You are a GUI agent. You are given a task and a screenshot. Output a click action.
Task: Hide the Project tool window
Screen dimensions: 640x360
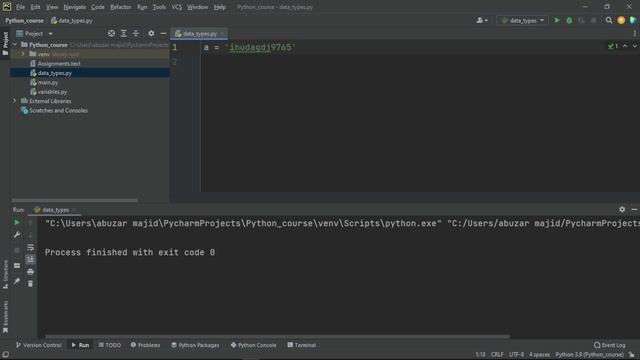pos(163,33)
